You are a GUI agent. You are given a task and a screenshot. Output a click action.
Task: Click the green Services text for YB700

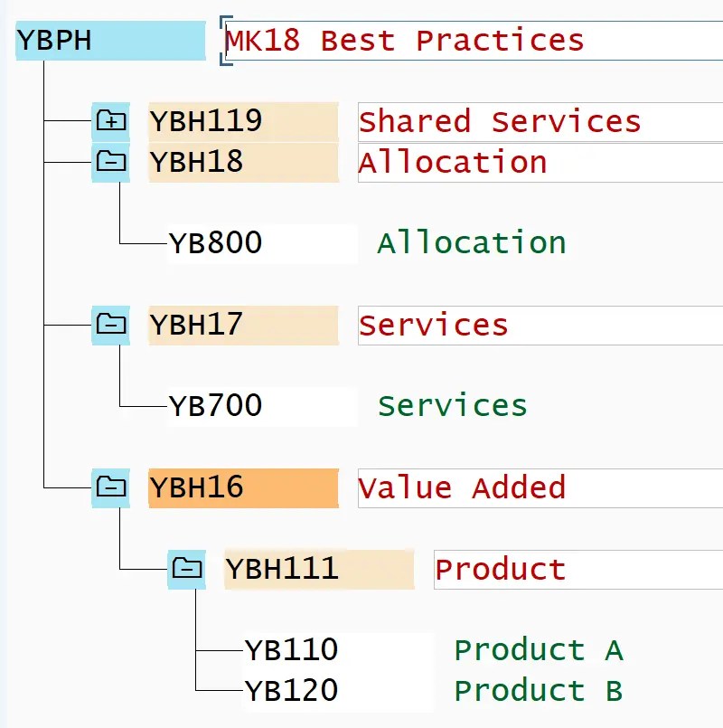pyautogui.click(x=453, y=406)
